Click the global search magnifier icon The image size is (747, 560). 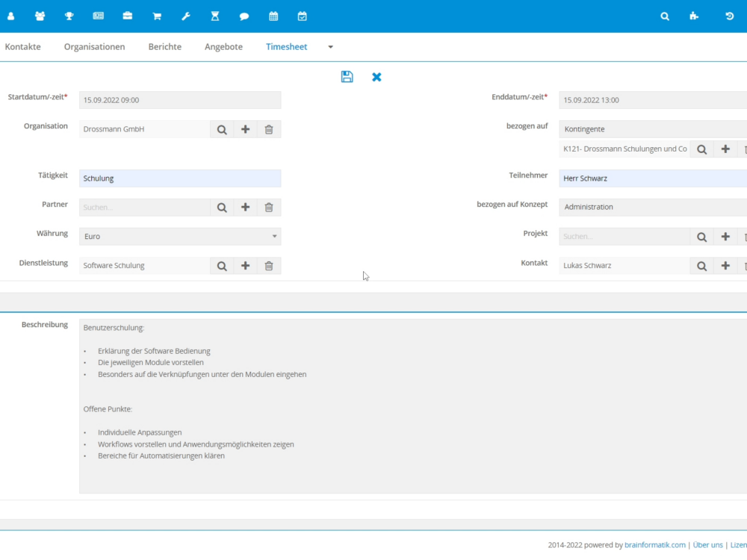pos(665,16)
